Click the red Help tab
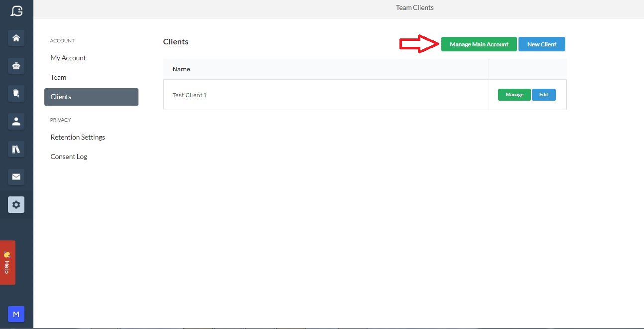The height and width of the screenshot is (329, 644). [x=7, y=263]
